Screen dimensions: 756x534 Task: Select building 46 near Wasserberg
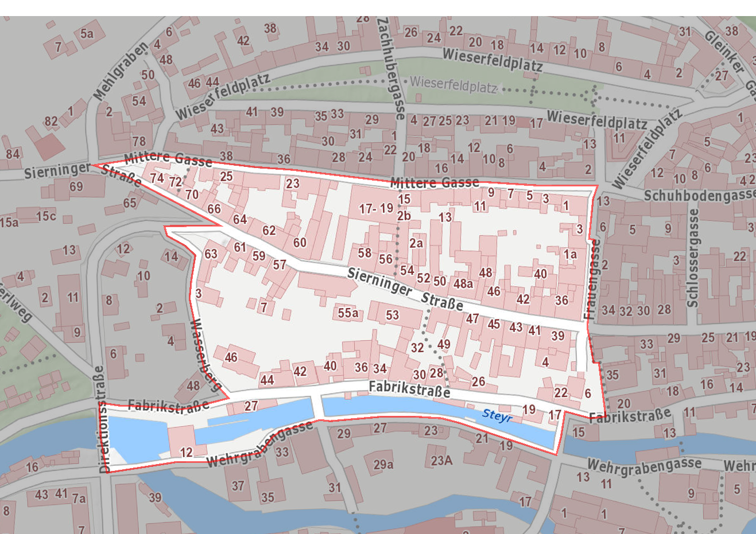tap(231, 357)
